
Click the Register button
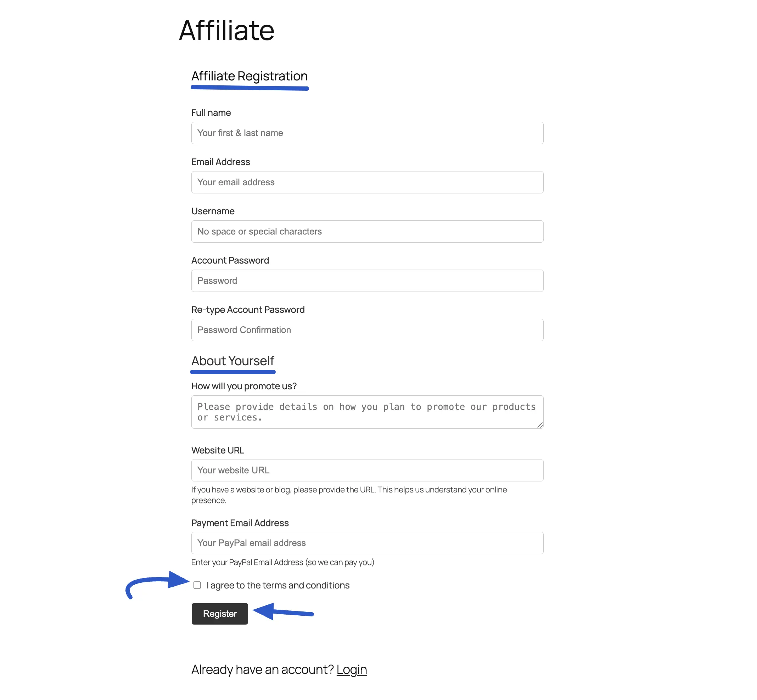(x=219, y=614)
